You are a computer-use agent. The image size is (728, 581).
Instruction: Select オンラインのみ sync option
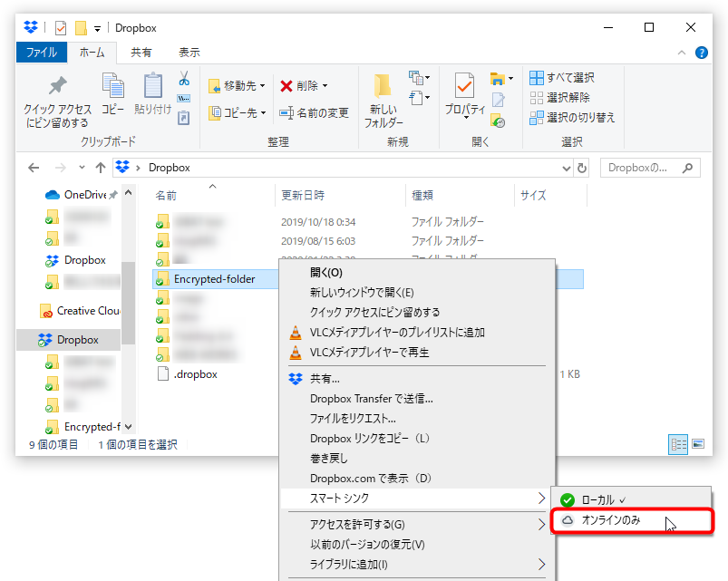(x=631, y=520)
